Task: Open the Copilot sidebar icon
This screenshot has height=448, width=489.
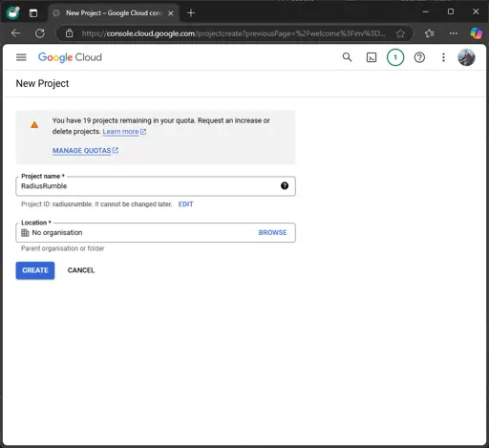Action: pos(477,33)
